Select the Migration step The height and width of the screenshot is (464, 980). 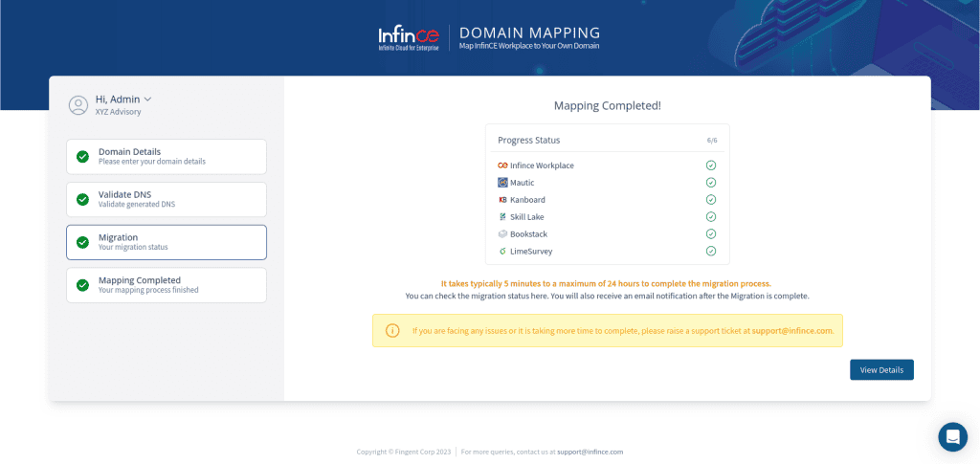(167, 242)
